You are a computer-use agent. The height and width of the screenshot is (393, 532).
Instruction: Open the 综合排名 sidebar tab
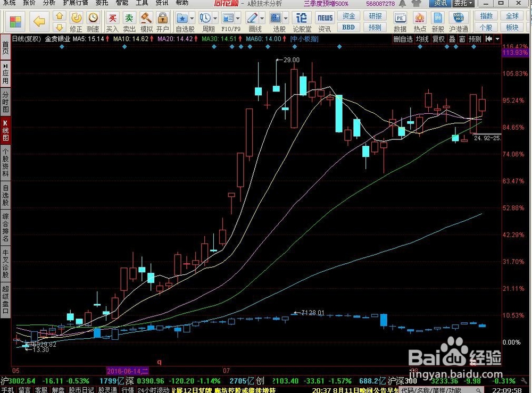pos(5,227)
